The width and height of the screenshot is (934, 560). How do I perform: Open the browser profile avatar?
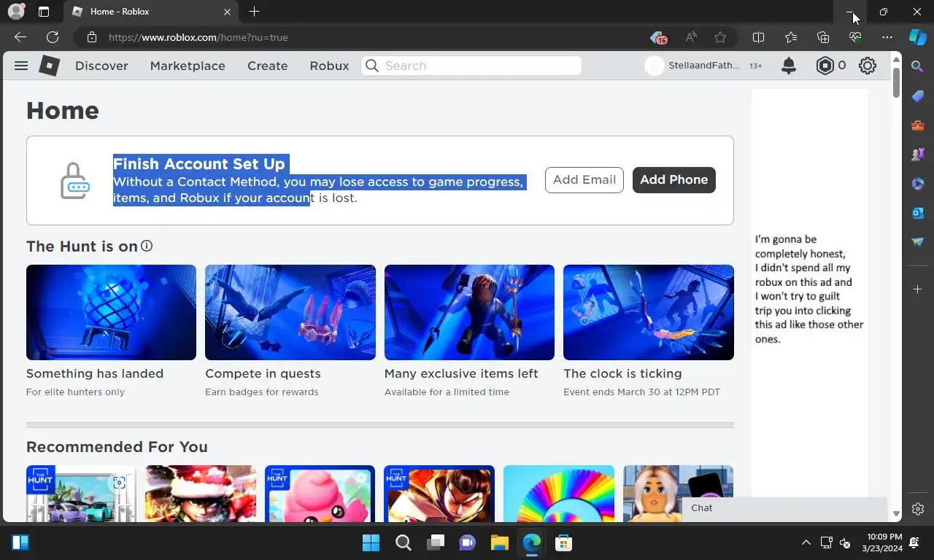(16, 12)
